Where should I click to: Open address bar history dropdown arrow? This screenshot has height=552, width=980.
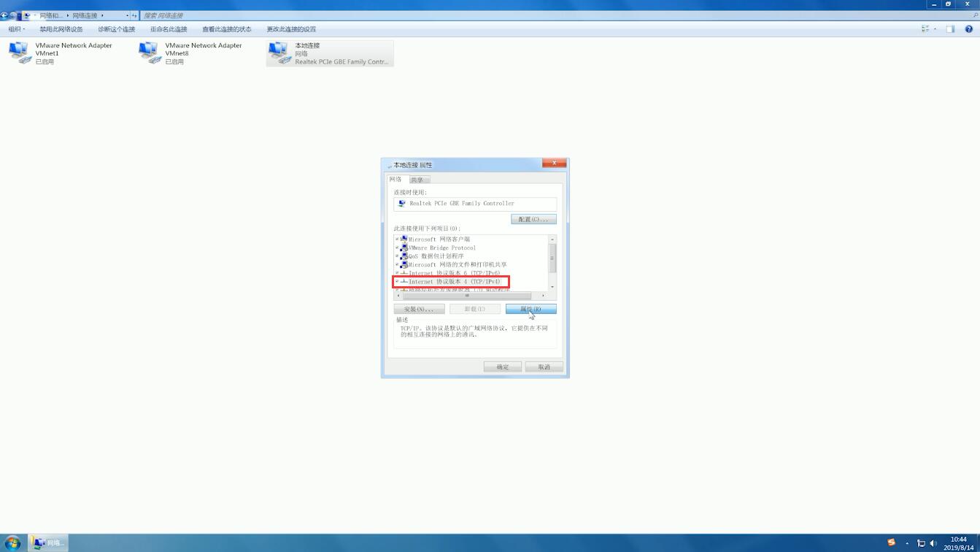click(127, 15)
